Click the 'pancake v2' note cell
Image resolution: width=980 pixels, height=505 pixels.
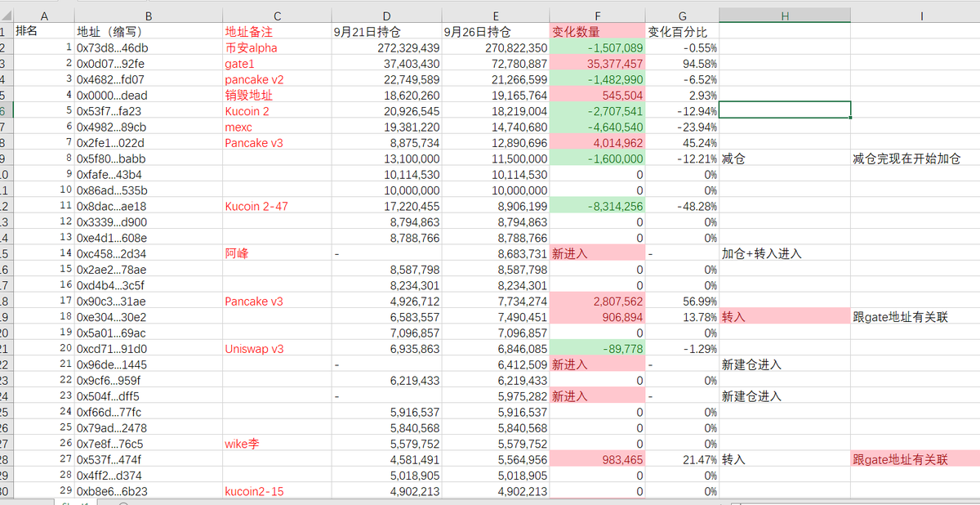pyautogui.click(x=277, y=79)
